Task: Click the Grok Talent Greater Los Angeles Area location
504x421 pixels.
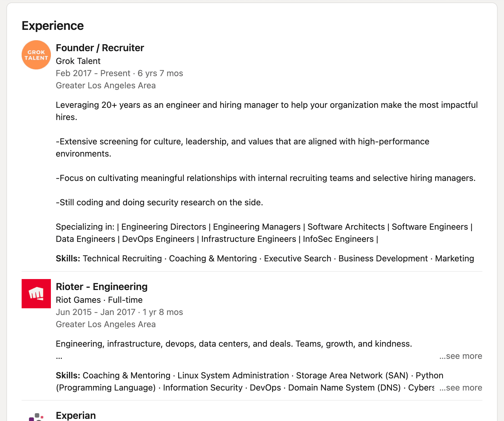Action: click(105, 86)
